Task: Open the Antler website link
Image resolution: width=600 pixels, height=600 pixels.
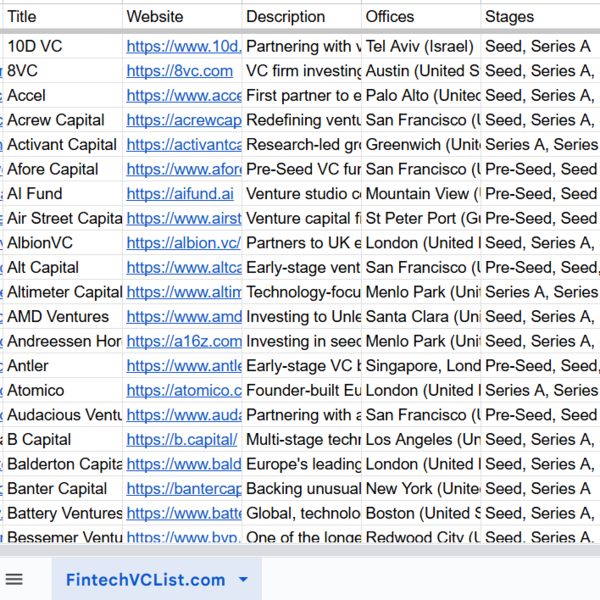Action: coord(184,366)
